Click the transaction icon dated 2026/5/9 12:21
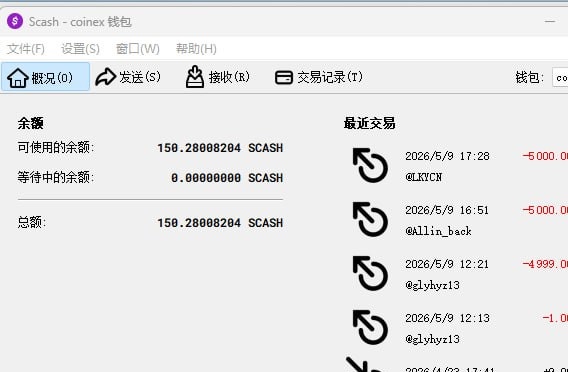Viewport: 568px width, 372px height. point(370,273)
